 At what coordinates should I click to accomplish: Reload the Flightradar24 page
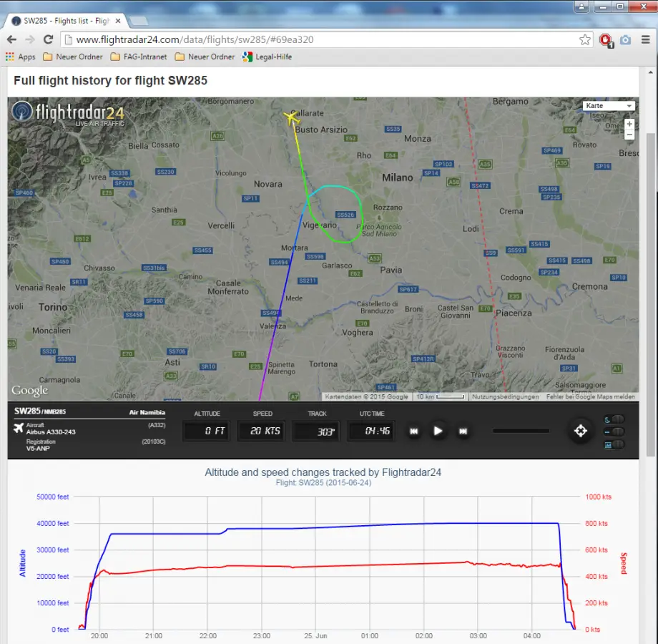(x=48, y=39)
